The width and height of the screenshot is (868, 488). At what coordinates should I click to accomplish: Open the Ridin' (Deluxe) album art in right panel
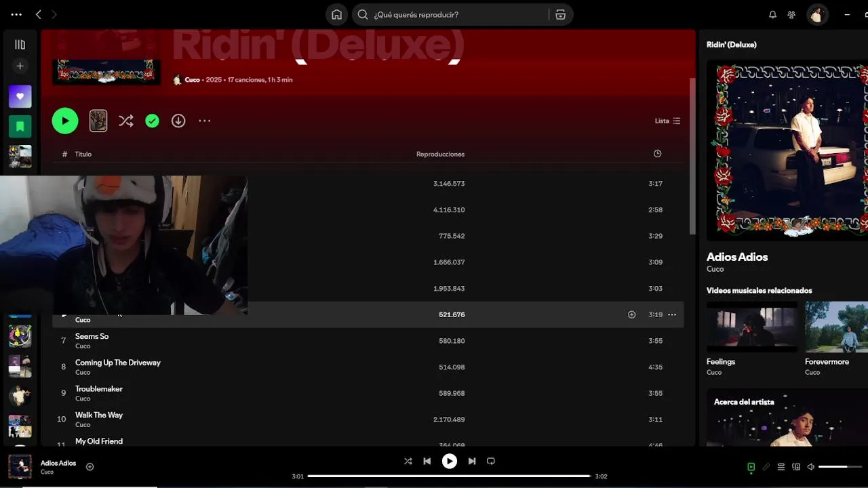[787, 150]
